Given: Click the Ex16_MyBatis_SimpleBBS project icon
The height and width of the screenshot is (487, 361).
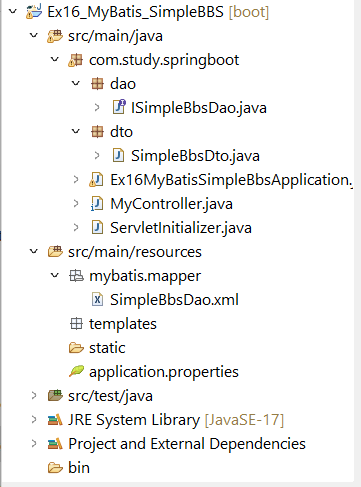Looking at the screenshot, I should 34,12.
